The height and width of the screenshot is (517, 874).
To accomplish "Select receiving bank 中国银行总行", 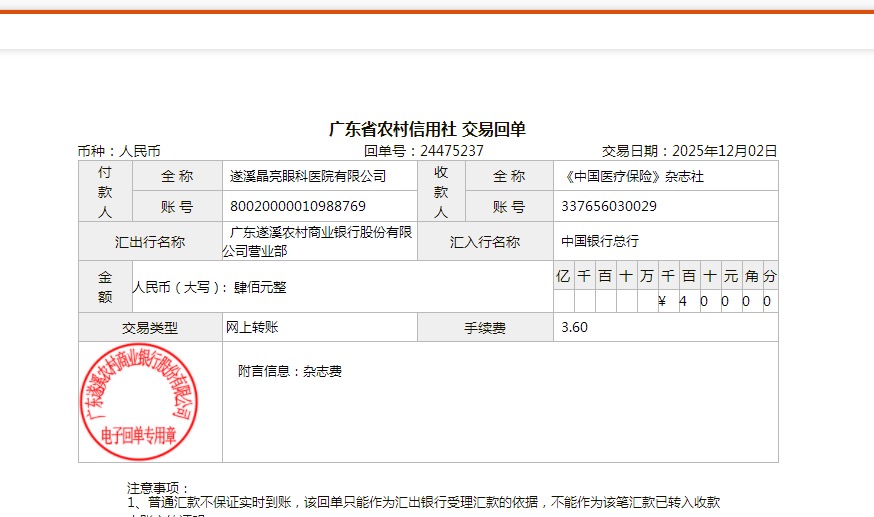I will coord(600,241).
